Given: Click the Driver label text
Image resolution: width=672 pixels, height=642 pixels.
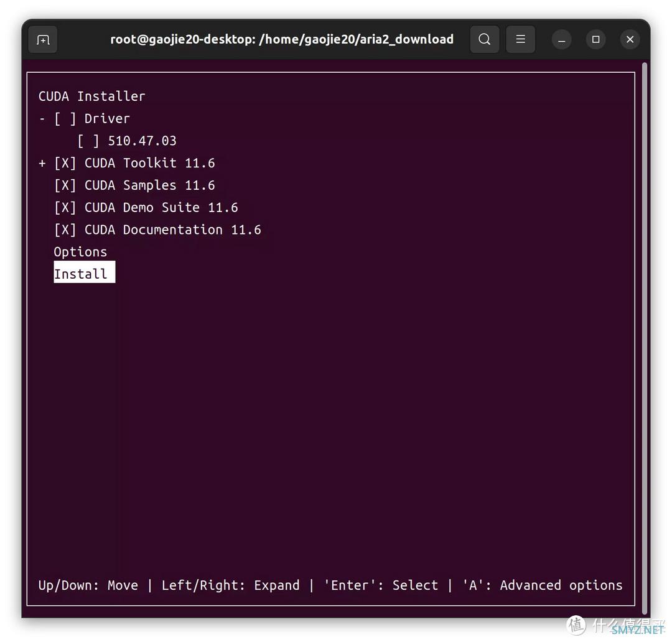Looking at the screenshot, I should [107, 119].
